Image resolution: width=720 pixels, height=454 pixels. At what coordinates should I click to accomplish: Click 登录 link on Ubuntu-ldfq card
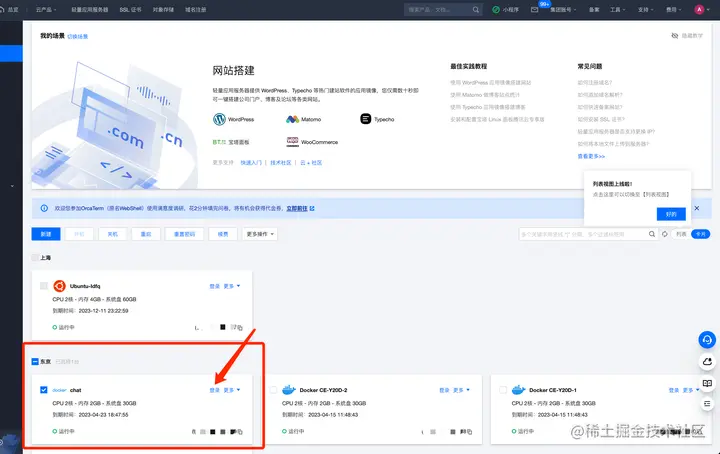click(214, 286)
